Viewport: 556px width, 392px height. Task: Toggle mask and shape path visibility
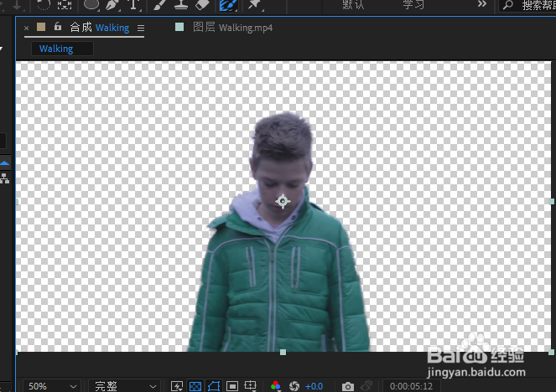coord(214,386)
